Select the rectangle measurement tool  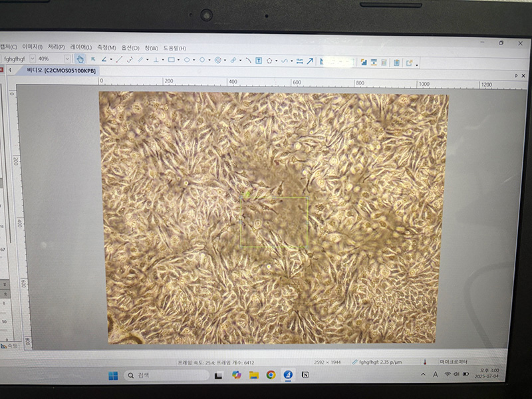[171, 59]
